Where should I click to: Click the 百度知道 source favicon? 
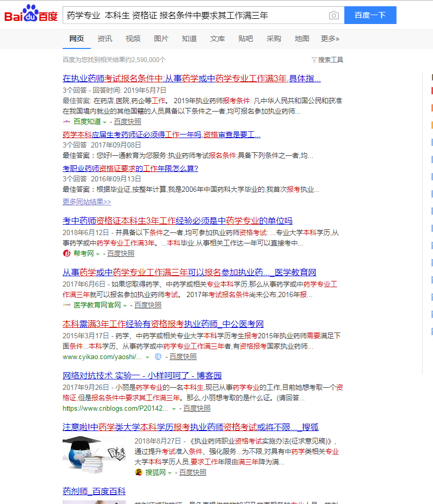67,121
